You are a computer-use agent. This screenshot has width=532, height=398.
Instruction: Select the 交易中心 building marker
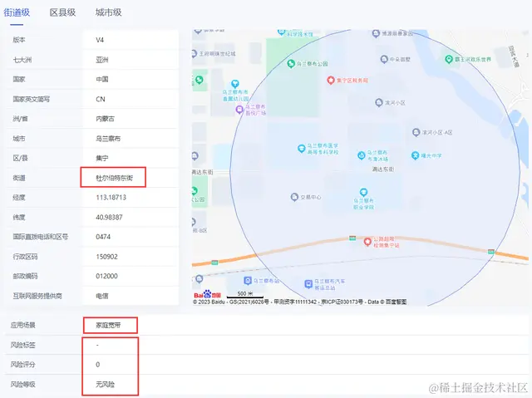click(x=294, y=197)
